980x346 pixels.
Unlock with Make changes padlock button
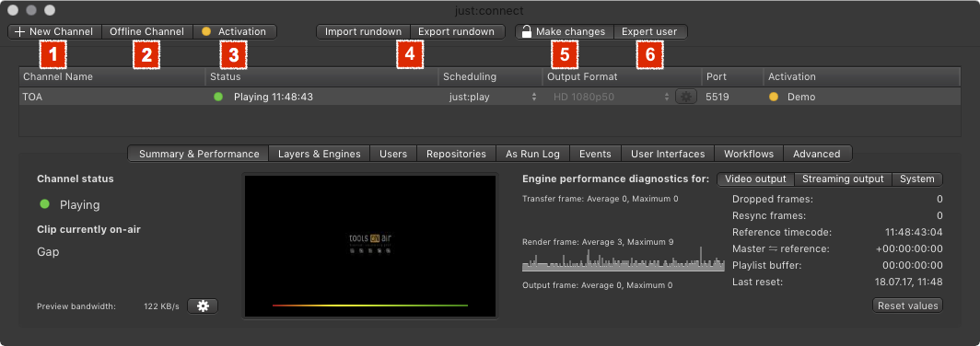(x=565, y=32)
